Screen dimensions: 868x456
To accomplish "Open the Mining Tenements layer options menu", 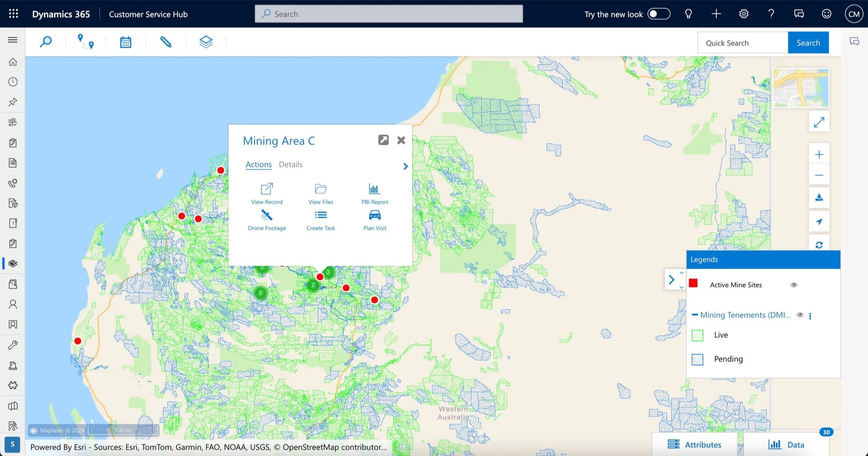I will pyautogui.click(x=810, y=316).
